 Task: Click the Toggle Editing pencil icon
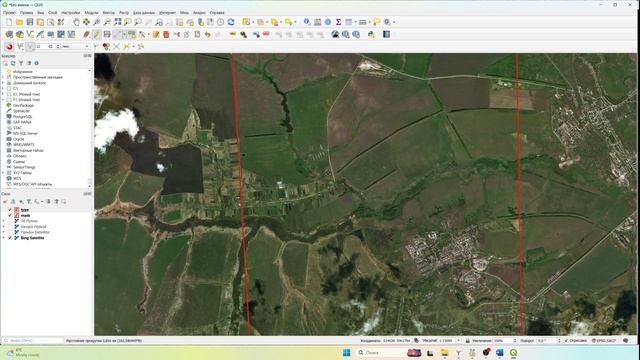(96, 35)
